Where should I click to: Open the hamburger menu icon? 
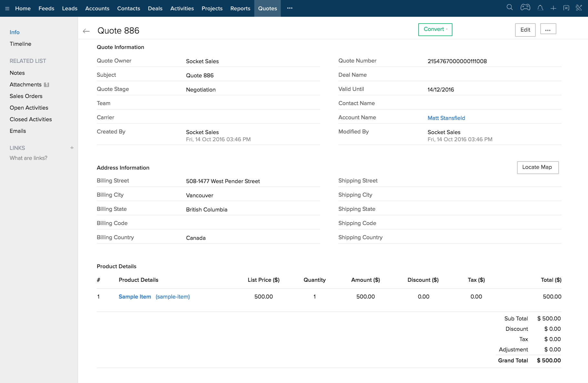coord(7,9)
